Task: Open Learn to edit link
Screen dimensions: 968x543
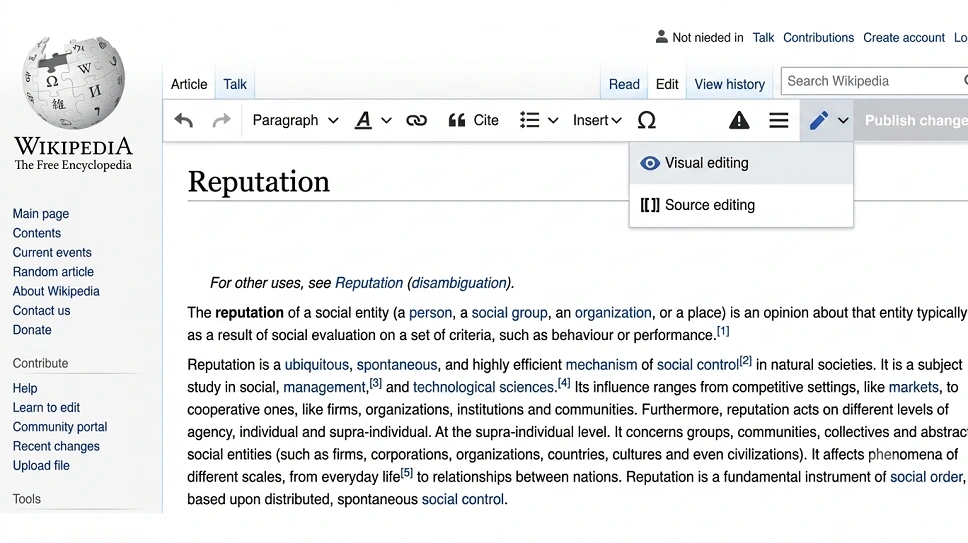Action: click(46, 407)
